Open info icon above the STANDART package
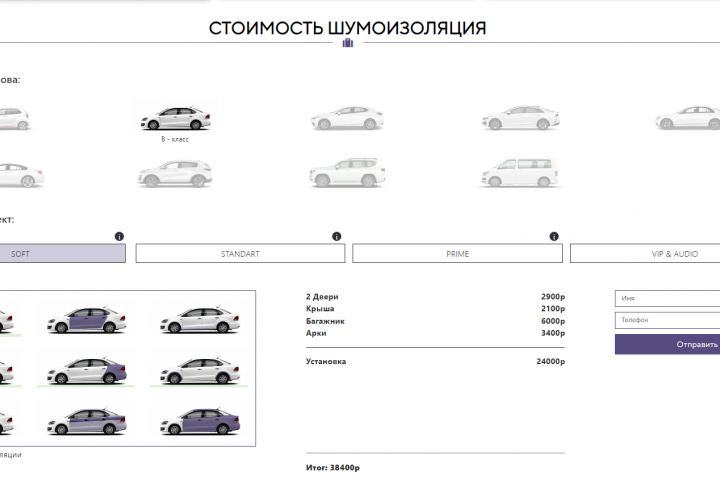720x480 pixels. pyautogui.click(x=337, y=236)
